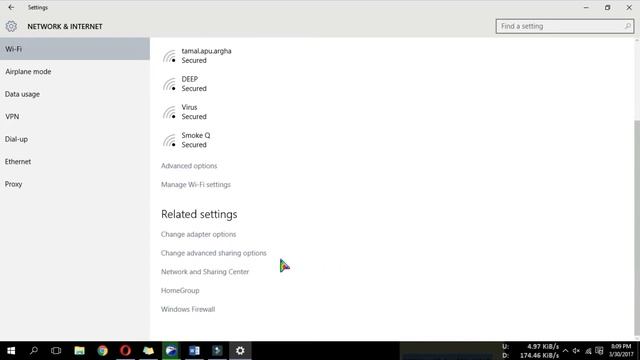Click the network tray icon
Screen dimensions: 640x360
[588, 351]
